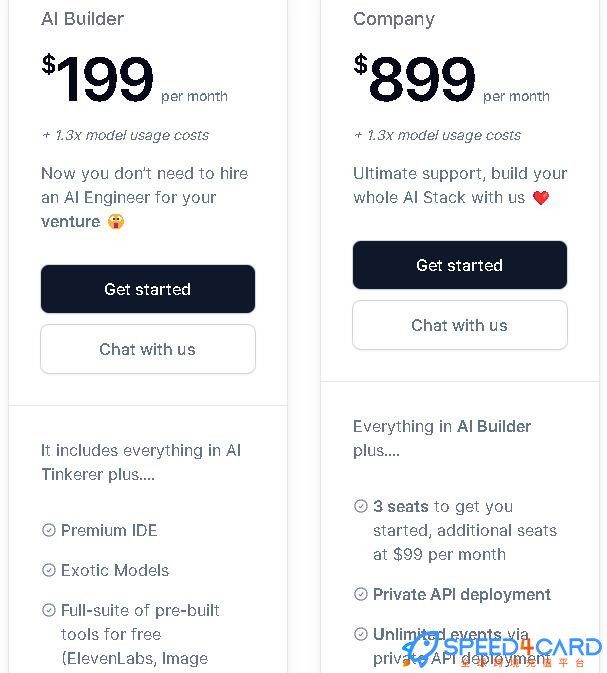Click check icon beside Unlimited events
The height and width of the screenshot is (673, 607).
361,634
